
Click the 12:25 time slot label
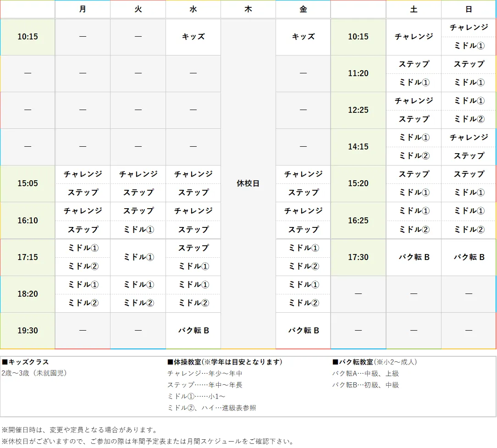(x=358, y=110)
